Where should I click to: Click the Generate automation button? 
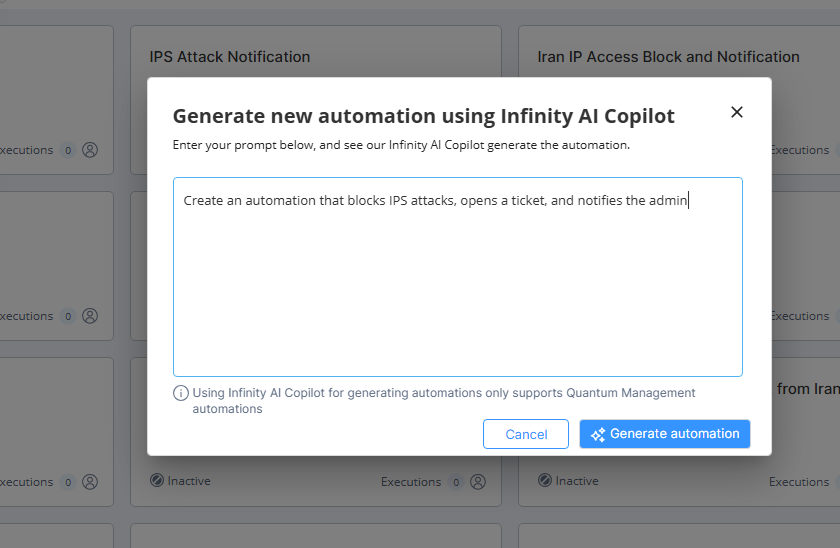664,434
